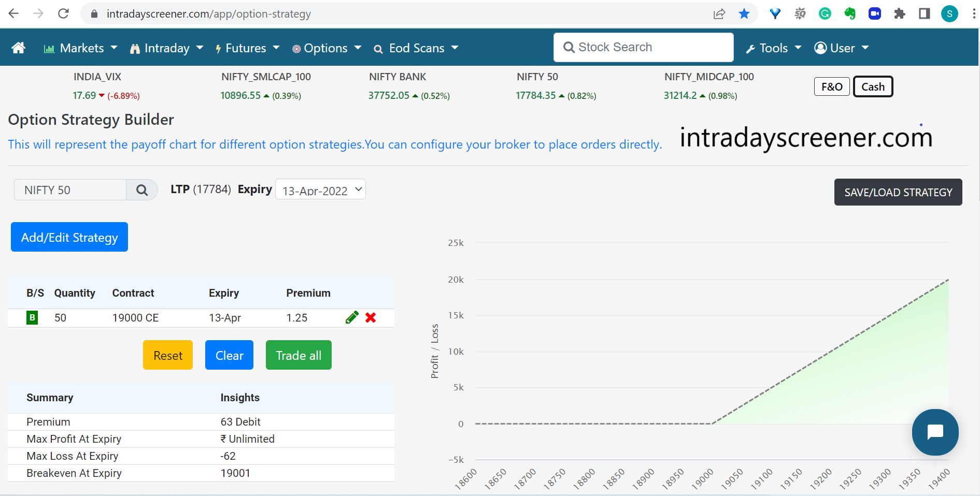Expand the Futures dropdown menu
This screenshot has height=496, width=980.
247,48
